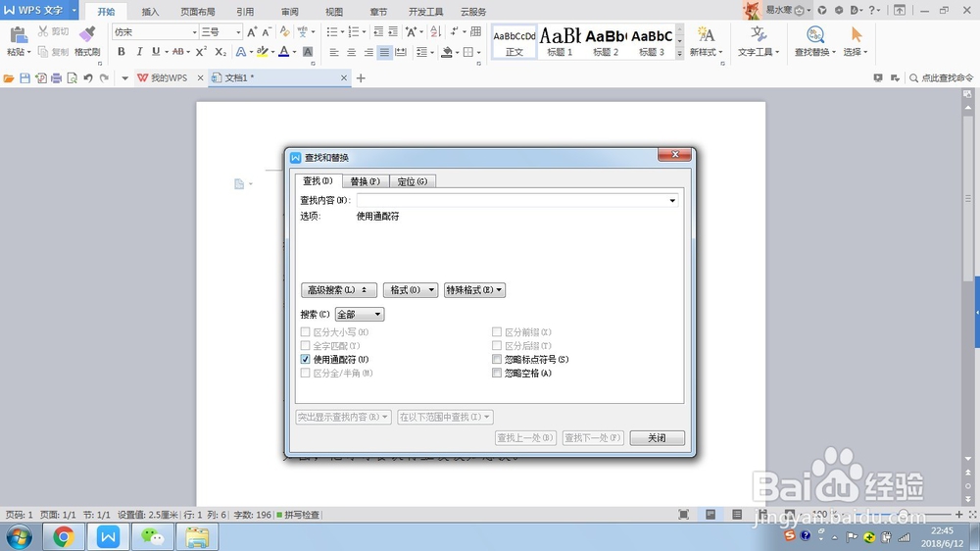980x551 pixels.
Task: Click the text highlight color button
Action: coord(263,52)
